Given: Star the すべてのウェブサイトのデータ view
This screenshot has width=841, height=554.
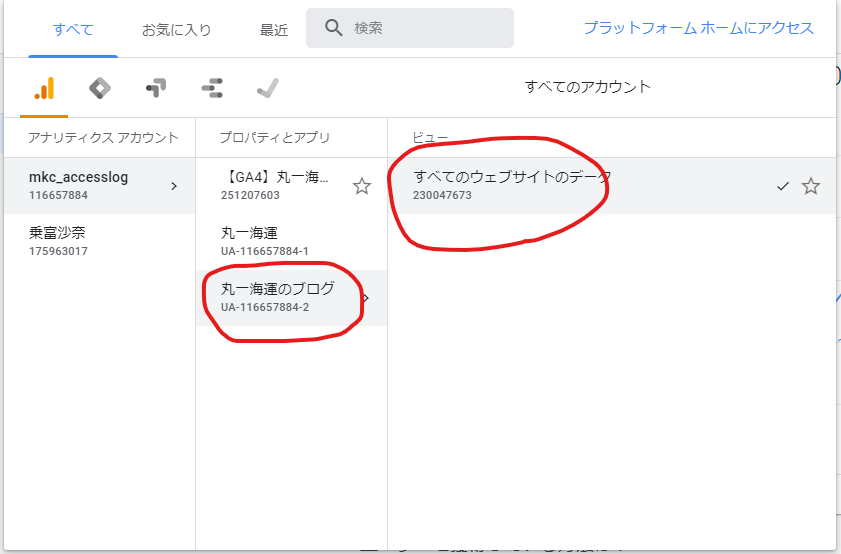Looking at the screenshot, I should point(810,186).
